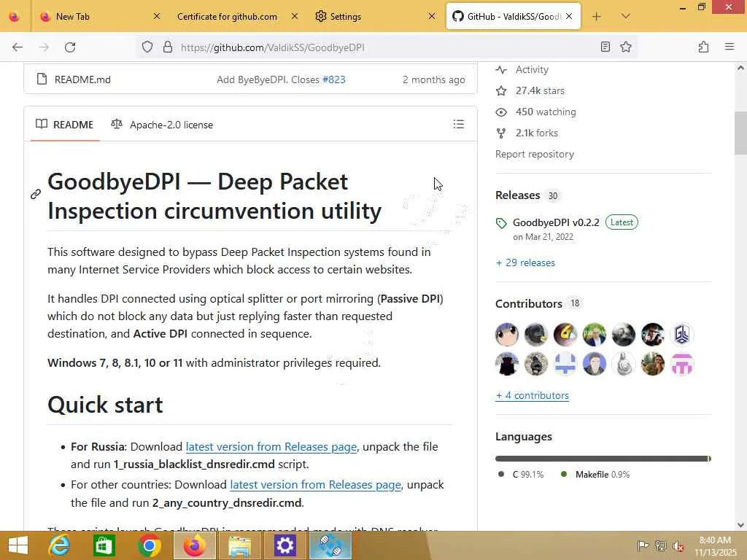
Task: Click scrollbar down arrow
Action: [741, 525]
